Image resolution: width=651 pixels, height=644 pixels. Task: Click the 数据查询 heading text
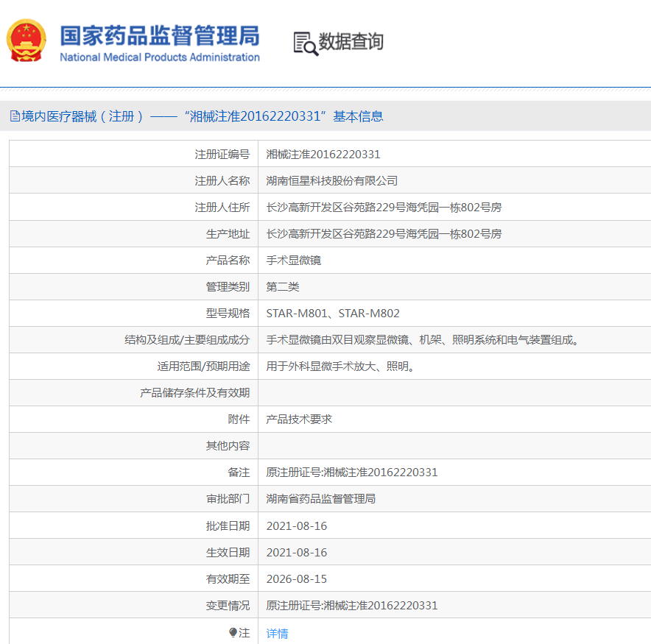(x=351, y=41)
